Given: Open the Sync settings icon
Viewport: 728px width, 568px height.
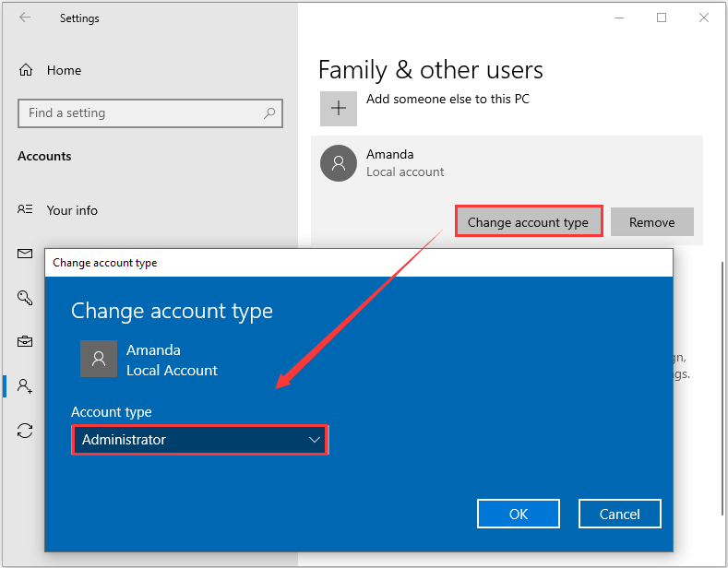Looking at the screenshot, I should [25, 431].
